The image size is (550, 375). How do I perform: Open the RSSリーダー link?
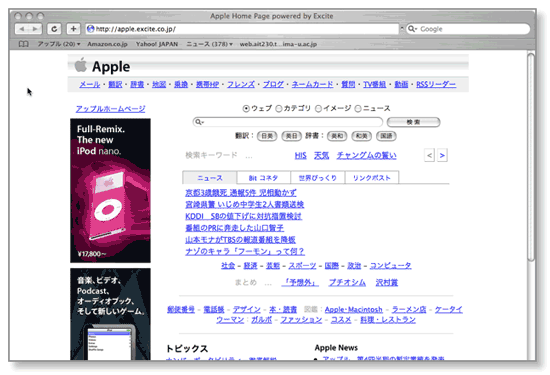click(436, 84)
